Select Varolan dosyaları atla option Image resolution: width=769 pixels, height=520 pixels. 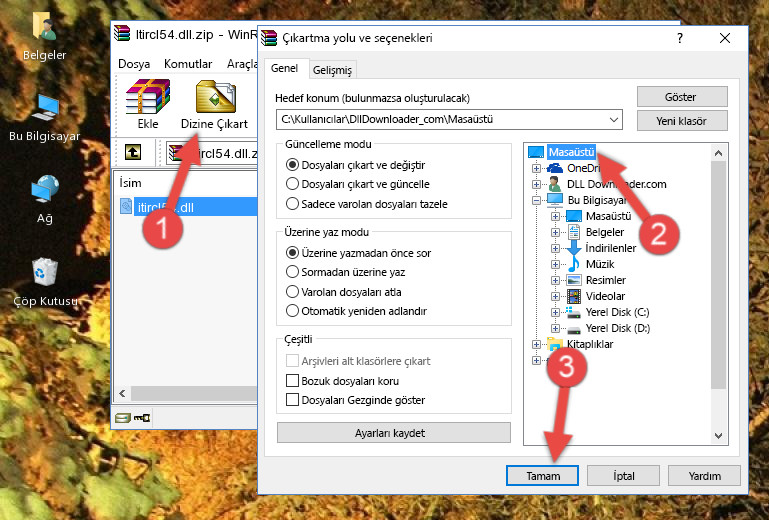(x=343, y=292)
